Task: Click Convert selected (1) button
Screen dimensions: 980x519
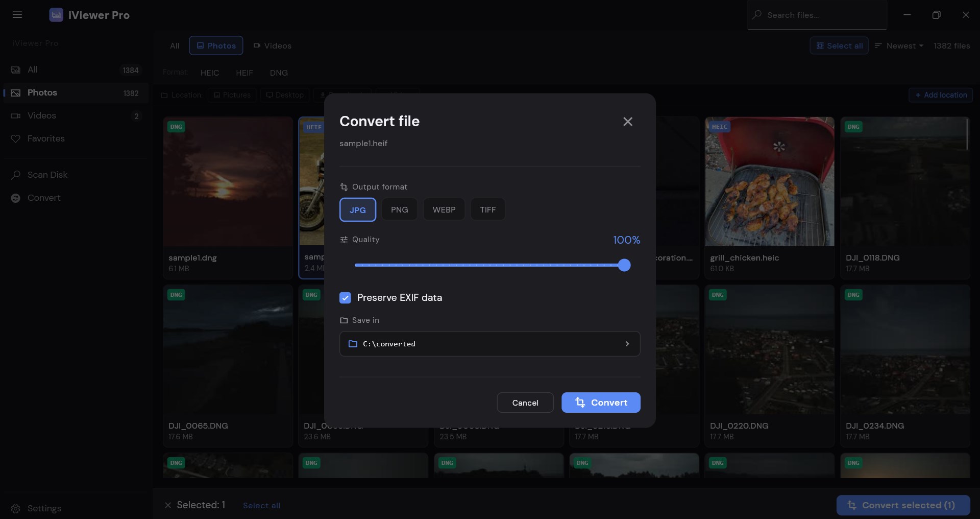Action: 903,505
